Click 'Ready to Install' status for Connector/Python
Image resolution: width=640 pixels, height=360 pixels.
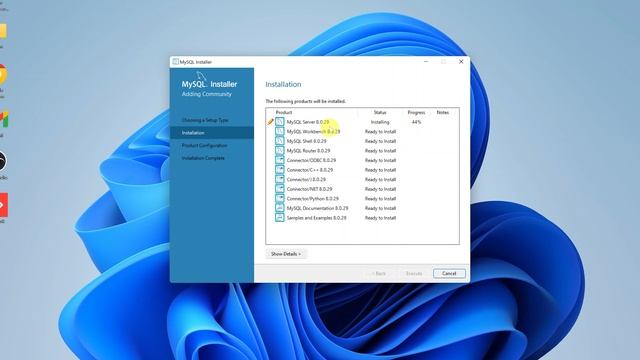coord(380,199)
